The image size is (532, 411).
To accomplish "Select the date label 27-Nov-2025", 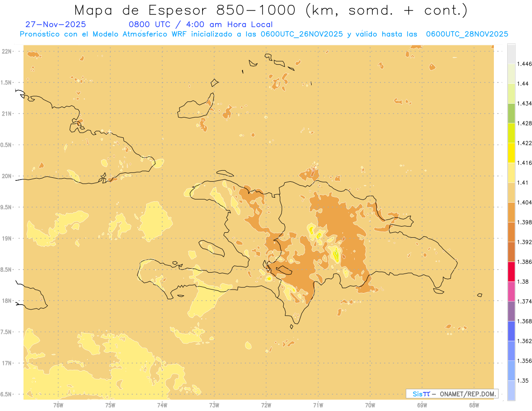I will [x=56, y=25].
